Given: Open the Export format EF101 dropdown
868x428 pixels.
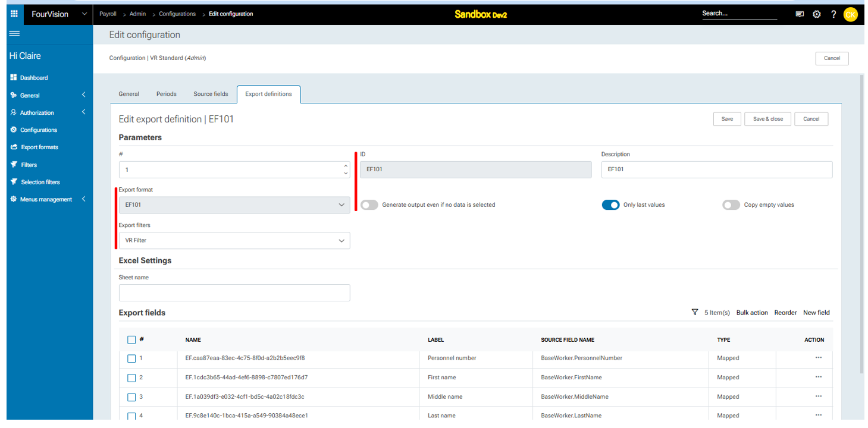Looking at the screenshot, I should 234,205.
